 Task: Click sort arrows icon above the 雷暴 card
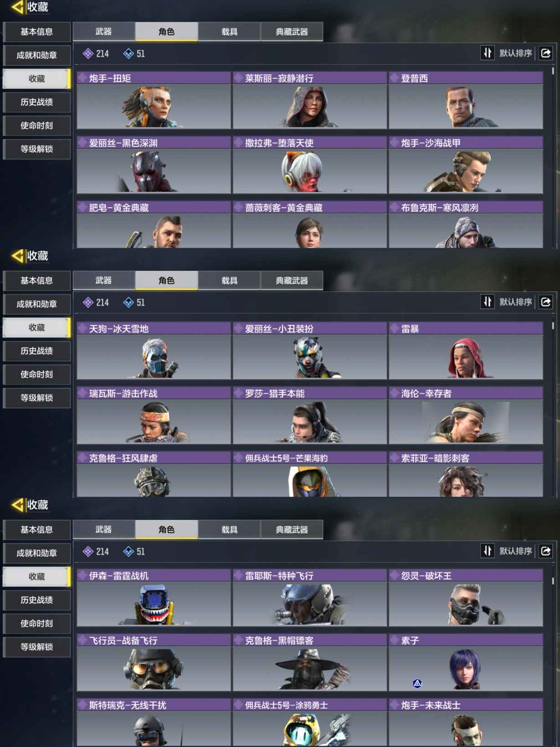point(488,302)
